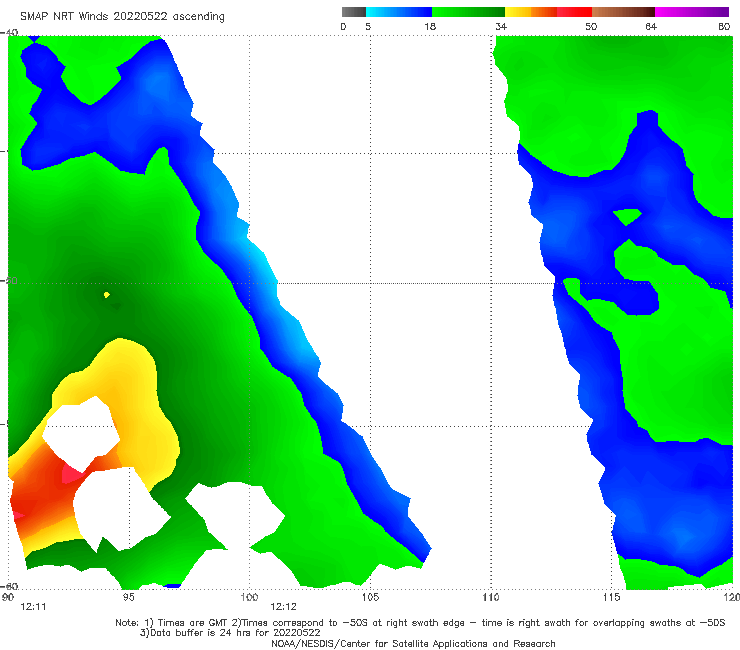Image resolution: width=740 pixels, height=650 pixels.
Task: Click the longitude label '90'
Action: click(x=8, y=597)
